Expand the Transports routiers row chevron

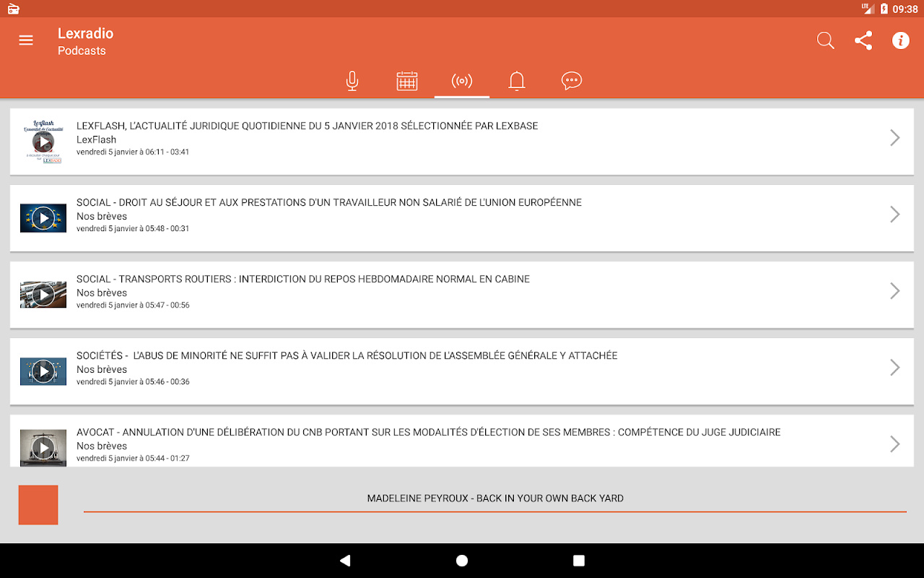click(895, 291)
